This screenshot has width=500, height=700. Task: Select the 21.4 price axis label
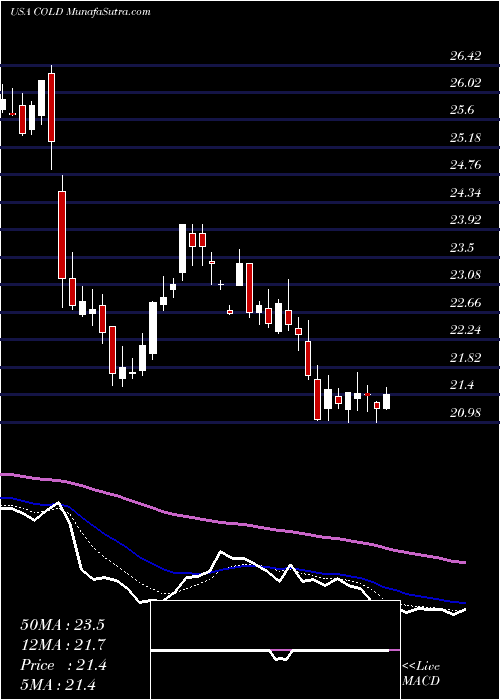[462, 385]
